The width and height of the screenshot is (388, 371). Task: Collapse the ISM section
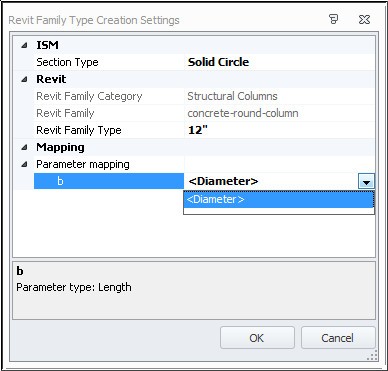click(x=24, y=45)
